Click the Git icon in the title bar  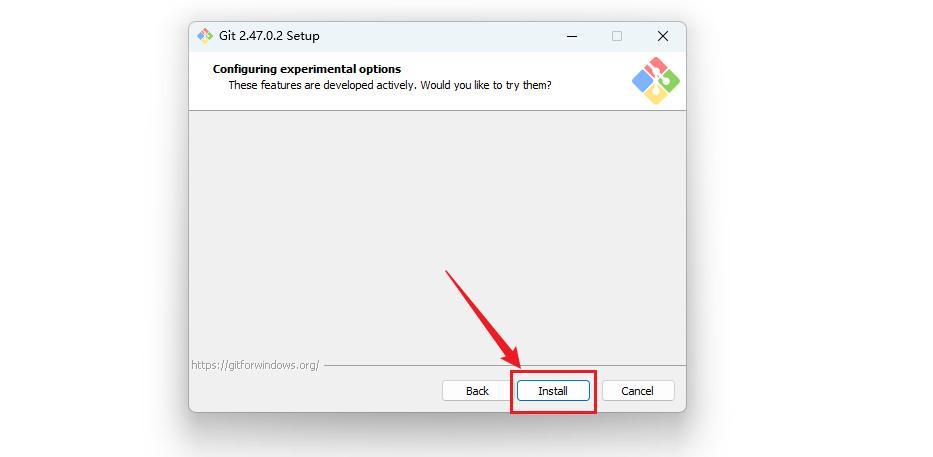click(205, 36)
